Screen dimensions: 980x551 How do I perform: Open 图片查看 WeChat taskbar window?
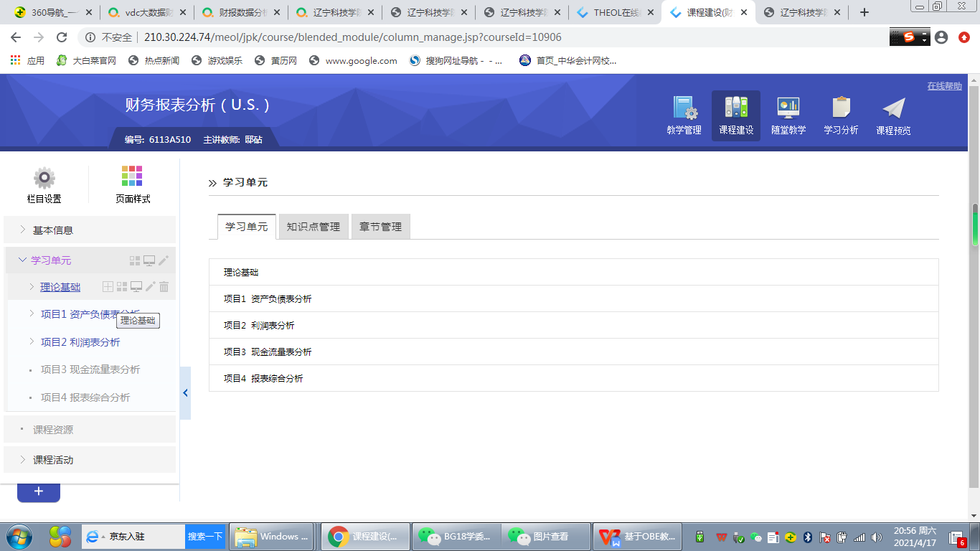tap(546, 537)
